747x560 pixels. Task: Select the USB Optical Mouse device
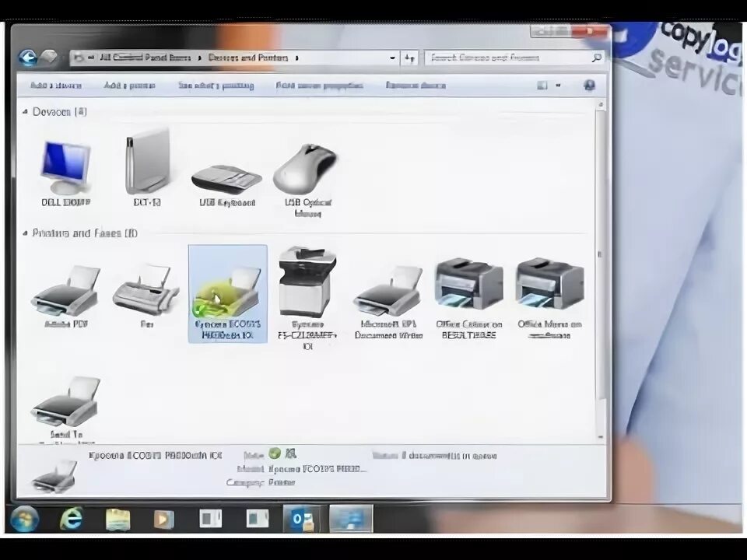308,181
